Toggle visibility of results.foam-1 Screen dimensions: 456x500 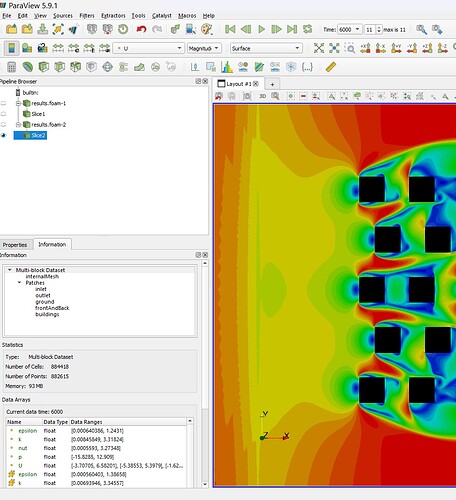[x=4, y=103]
